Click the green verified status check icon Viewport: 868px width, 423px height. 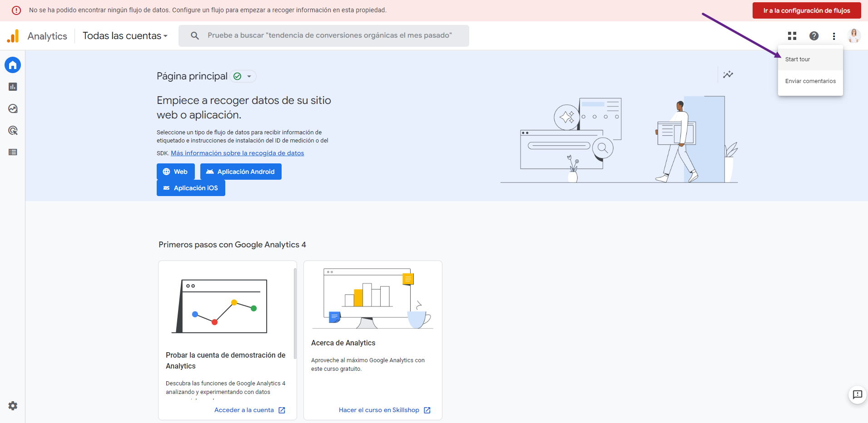pos(237,76)
